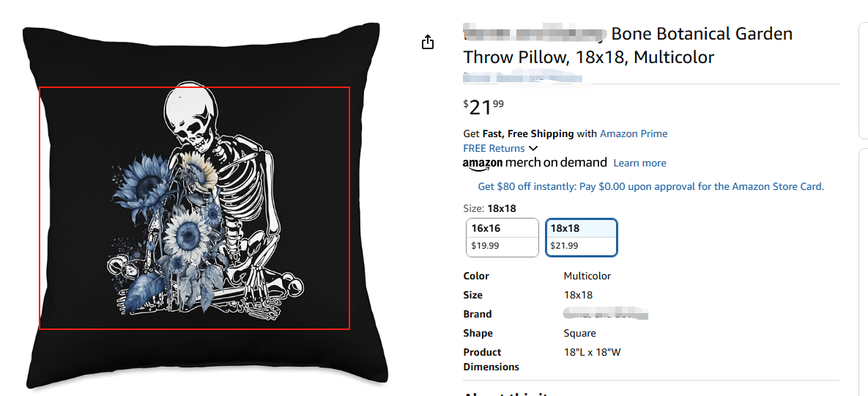Viewport: 868px width, 396px height.
Task: Click the share icon beside the product image
Action: click(x=428, y=43)
